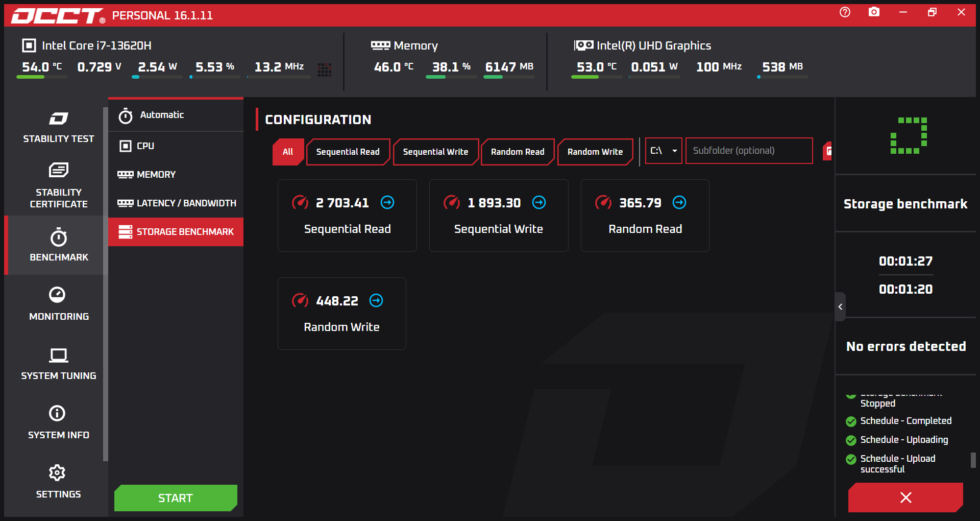Click the 538 MB GPU memory value
Viewport: 980px width, 521px height.
(x=782, y=67)
